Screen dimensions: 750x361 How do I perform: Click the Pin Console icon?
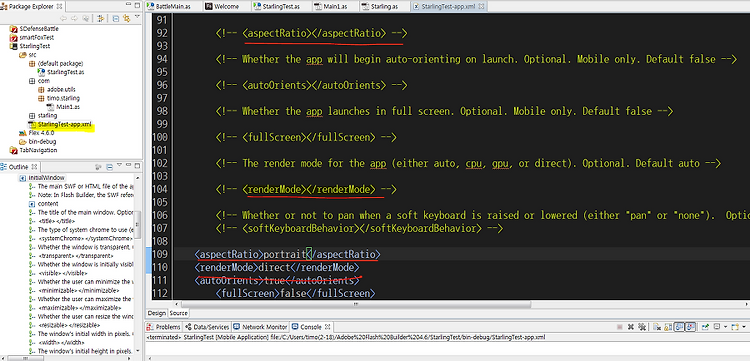pos(706,327)
